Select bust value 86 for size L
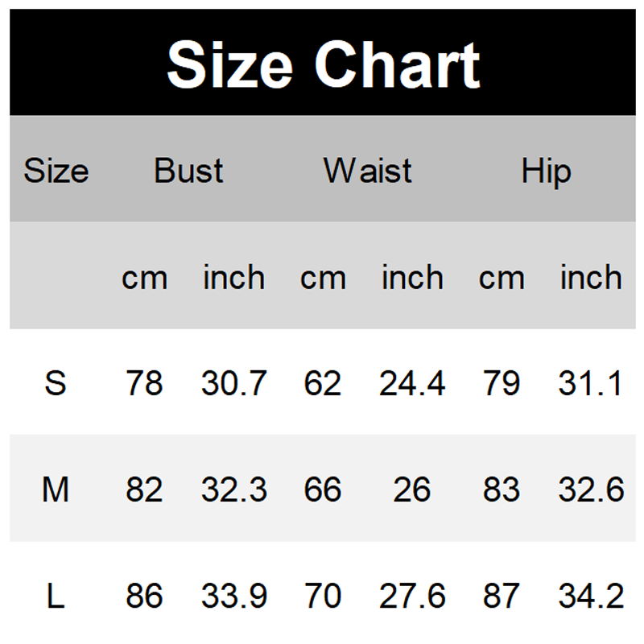 point(144,597)
